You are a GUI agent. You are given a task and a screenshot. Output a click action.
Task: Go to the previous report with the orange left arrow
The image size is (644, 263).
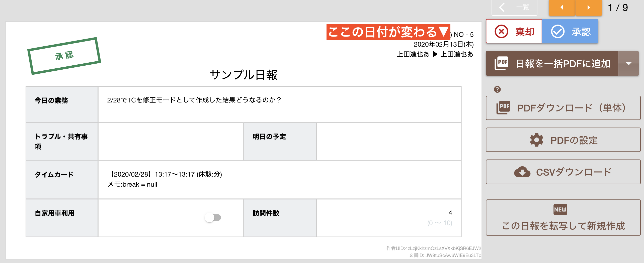coord(562,8)
